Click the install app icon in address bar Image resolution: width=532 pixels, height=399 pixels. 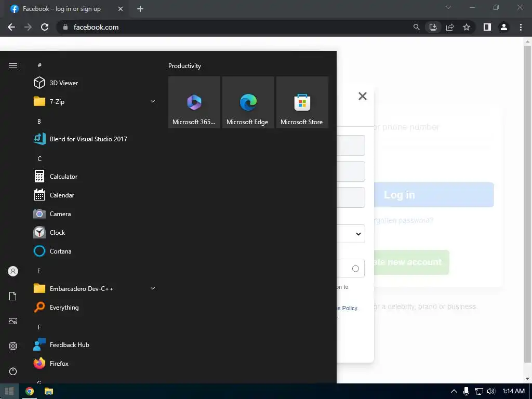tap(433, 27)
